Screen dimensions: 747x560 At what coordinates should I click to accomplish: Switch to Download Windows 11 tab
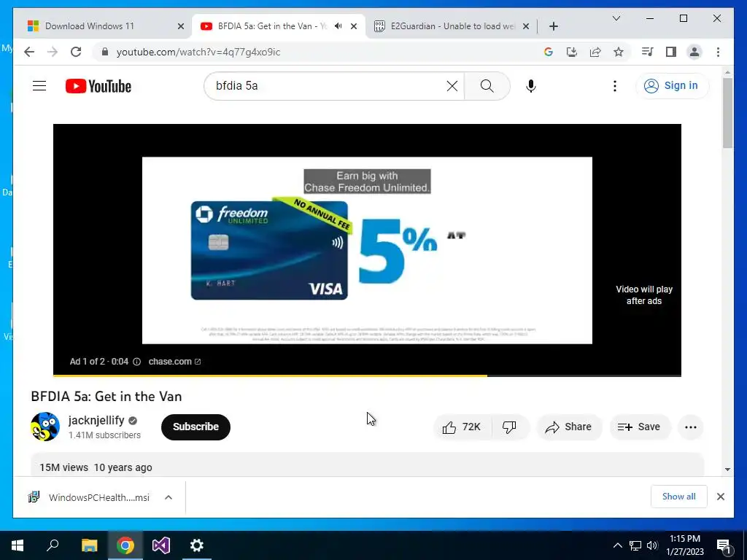pyautogui.click(x=101, y=26)
